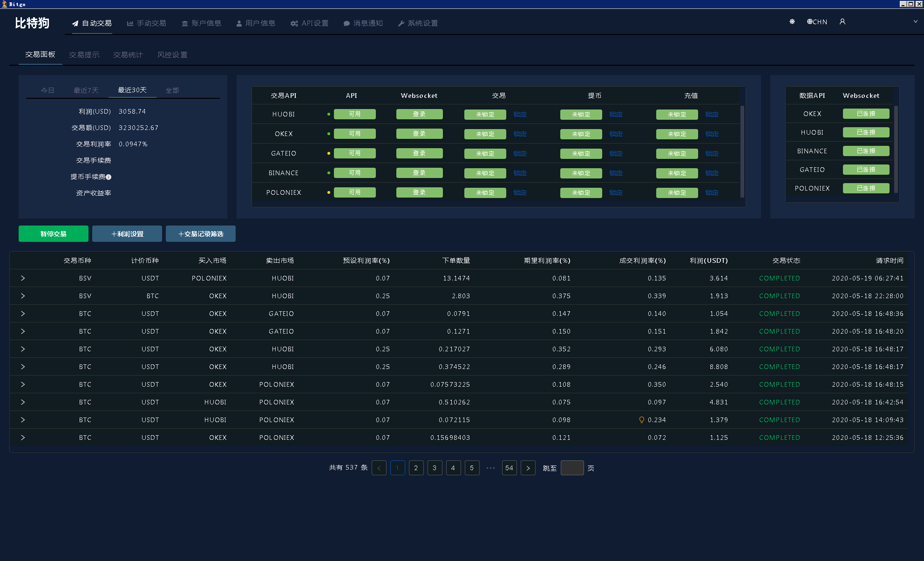Go to page 54 in pagination

coord(509,468)
